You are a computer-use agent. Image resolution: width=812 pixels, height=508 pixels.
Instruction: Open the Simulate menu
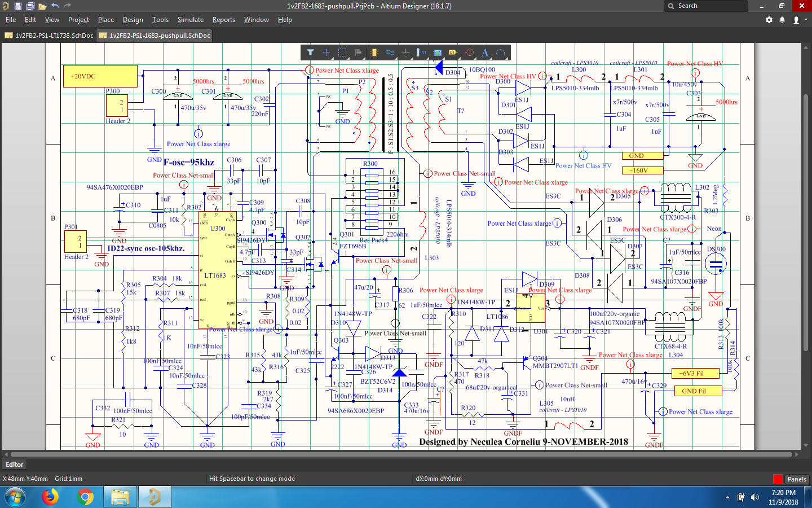[191, 20]
